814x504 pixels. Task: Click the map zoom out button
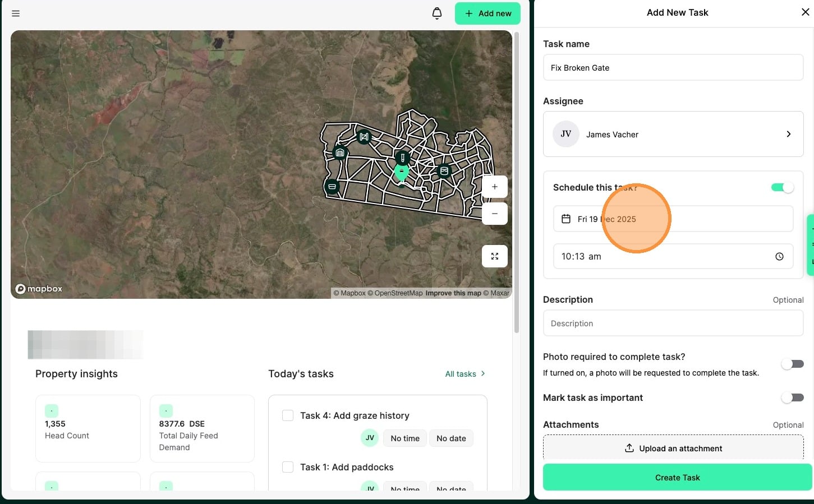pyautogui.click(x=494, y=214)
